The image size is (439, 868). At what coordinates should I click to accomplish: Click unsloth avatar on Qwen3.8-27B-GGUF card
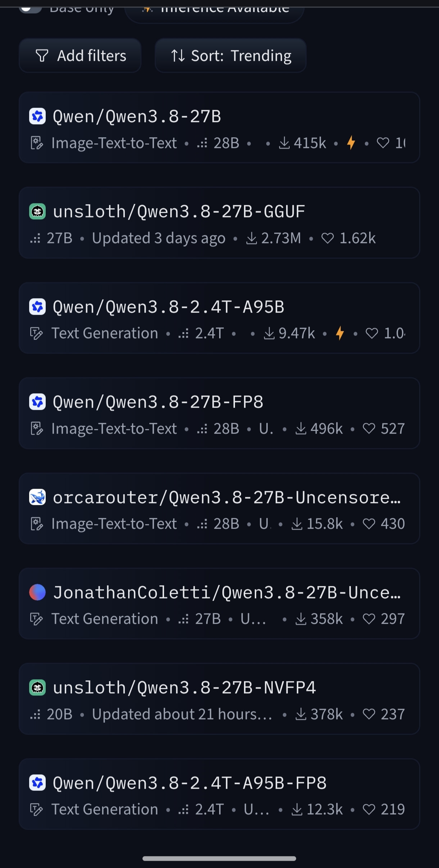[x=37, y=212]
